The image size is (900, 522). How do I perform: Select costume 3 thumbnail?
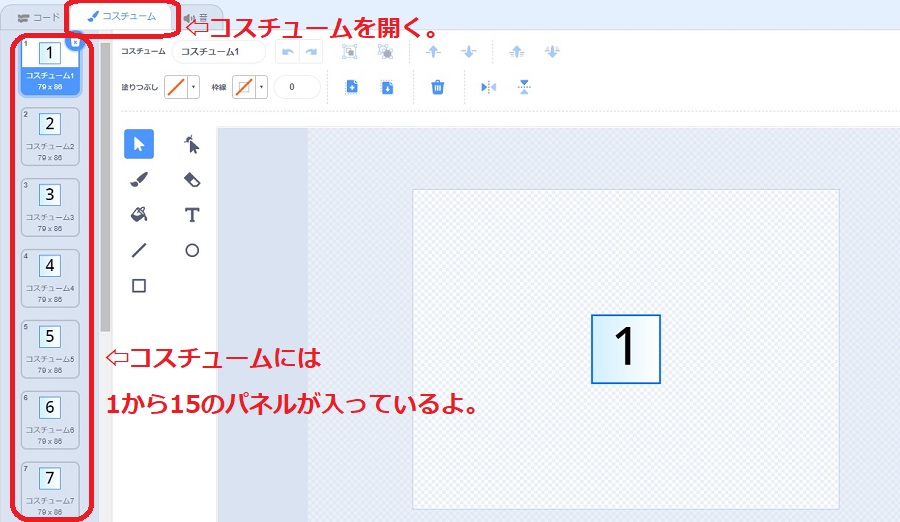[x=50, y=207]
